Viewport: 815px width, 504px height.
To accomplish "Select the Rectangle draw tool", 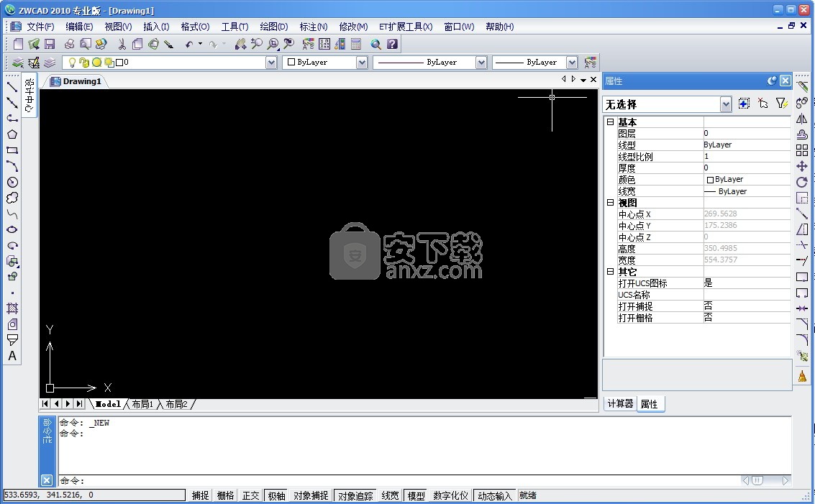I will (12, 151).
